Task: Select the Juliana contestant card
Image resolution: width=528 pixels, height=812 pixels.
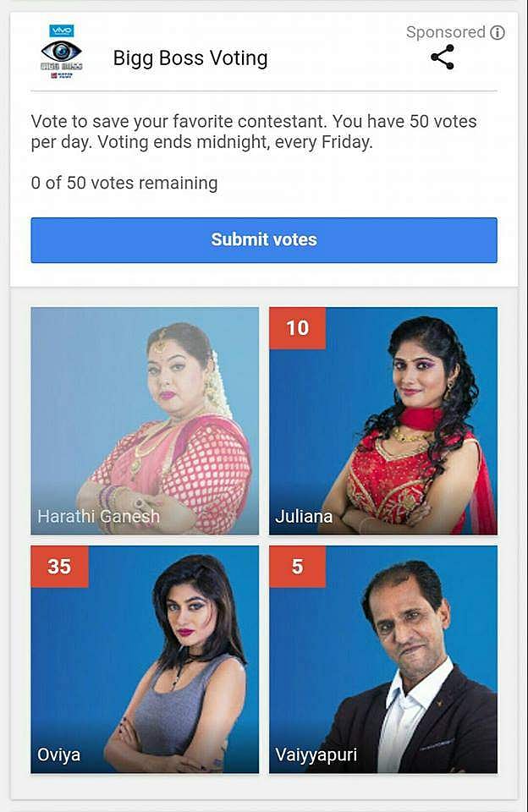Action: (x=383, y=421)
